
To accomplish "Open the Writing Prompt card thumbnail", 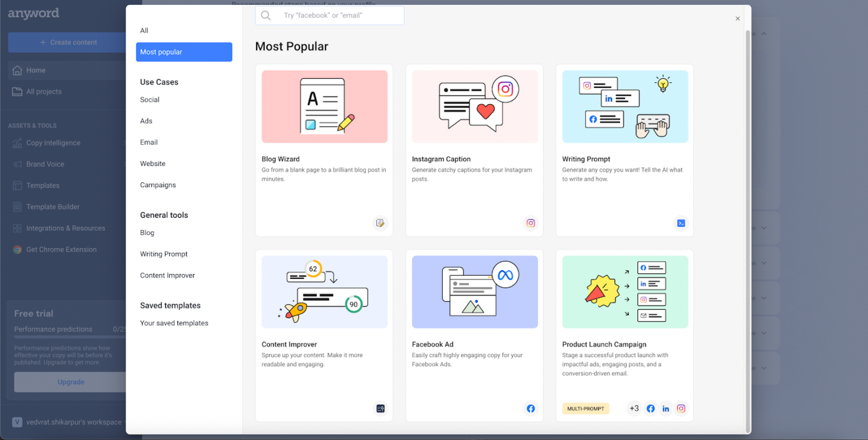I will (625, 107).
